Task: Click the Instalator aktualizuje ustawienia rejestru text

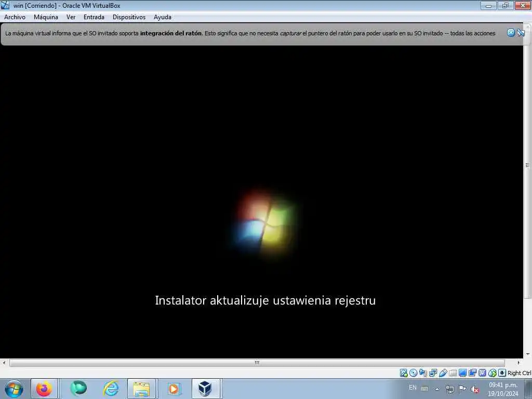Action: [x=265, y=300]
